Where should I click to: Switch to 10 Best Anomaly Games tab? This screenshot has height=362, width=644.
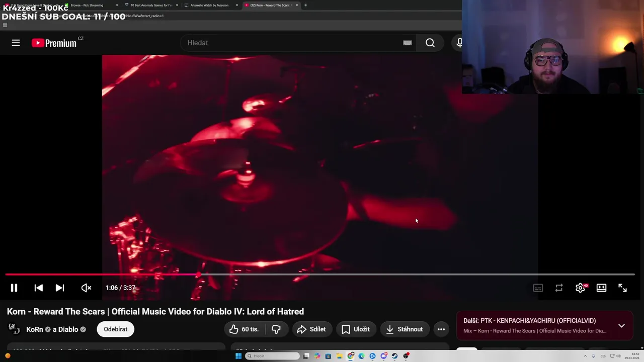(151, 5)
